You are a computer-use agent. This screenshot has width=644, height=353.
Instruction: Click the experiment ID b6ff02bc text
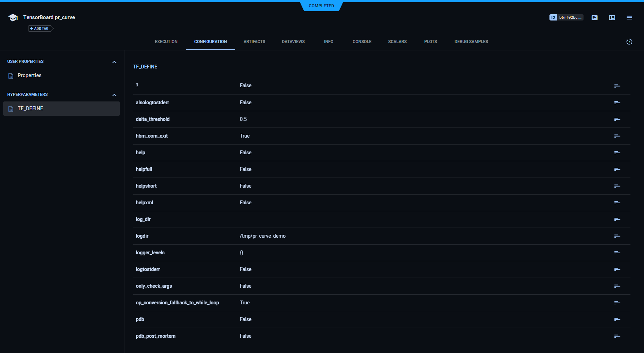point(570,17)
